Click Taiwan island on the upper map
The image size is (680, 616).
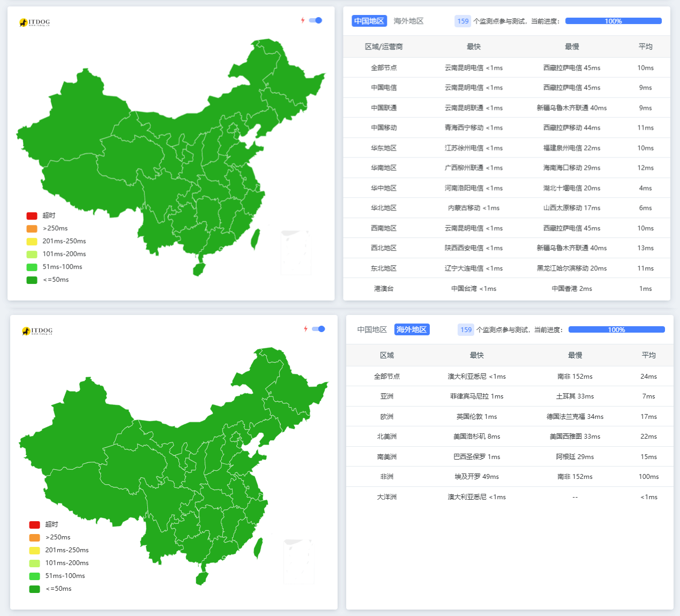(256, 239)
